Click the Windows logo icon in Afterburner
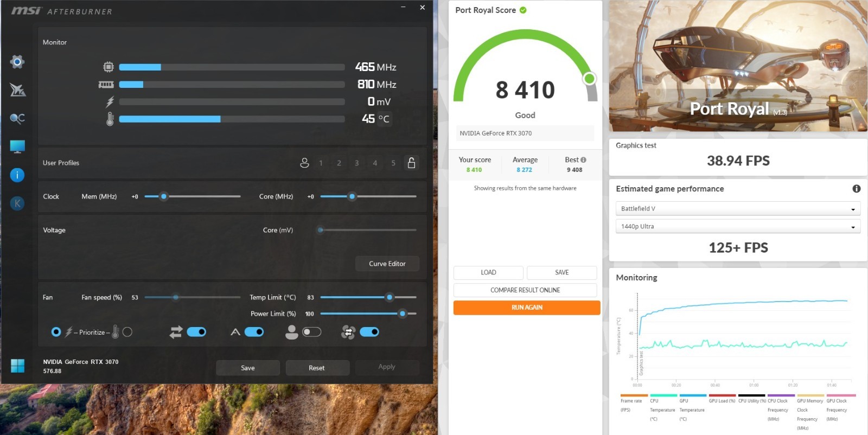Image resolution: width=868 pixels, height=435 pixels. coord(17,366)
